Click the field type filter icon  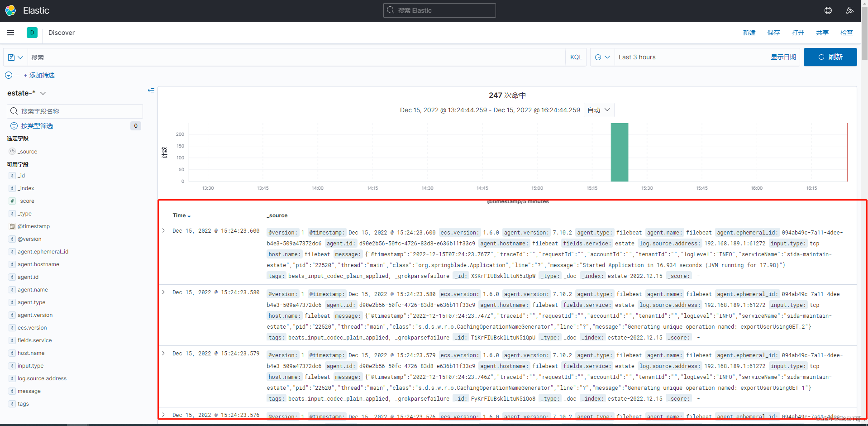click(x=14, y=126)
